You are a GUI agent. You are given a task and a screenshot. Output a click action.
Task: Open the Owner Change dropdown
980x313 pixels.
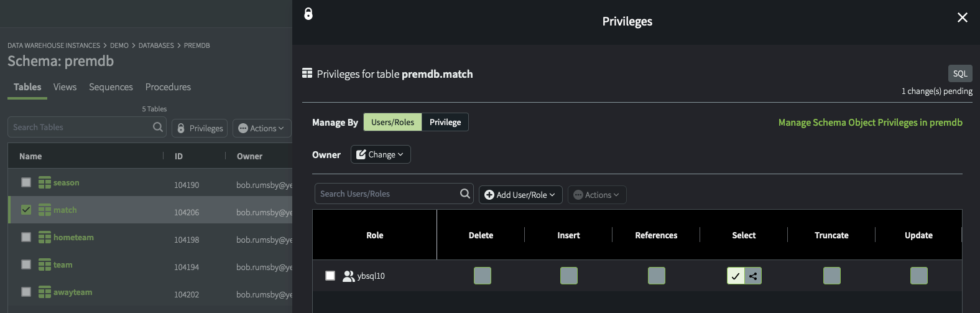pos(381,154)
